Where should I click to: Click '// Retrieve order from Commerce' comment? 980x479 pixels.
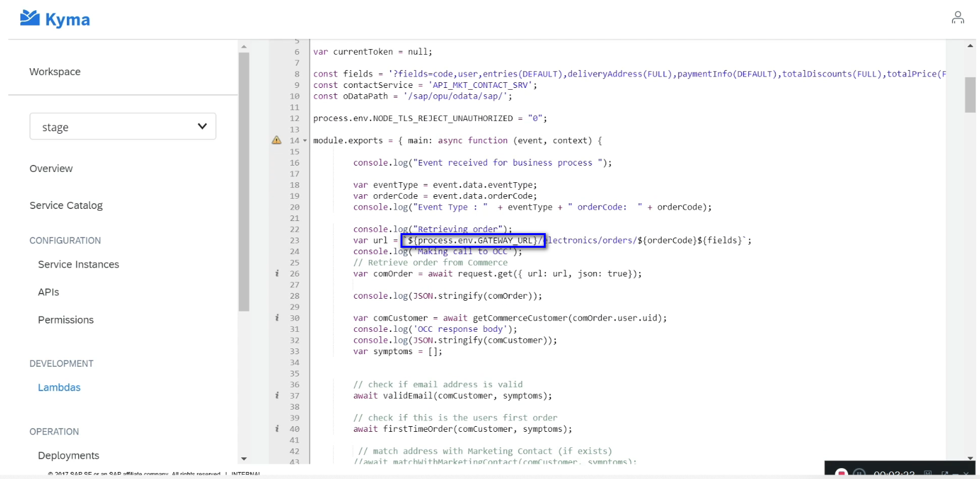(x=430, y=262)
